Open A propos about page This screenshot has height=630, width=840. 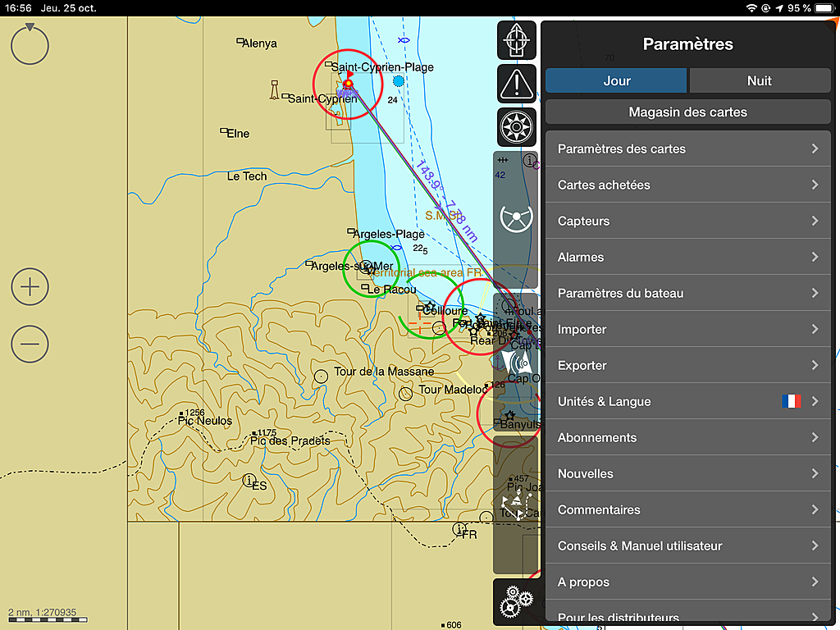click(688, 582)
